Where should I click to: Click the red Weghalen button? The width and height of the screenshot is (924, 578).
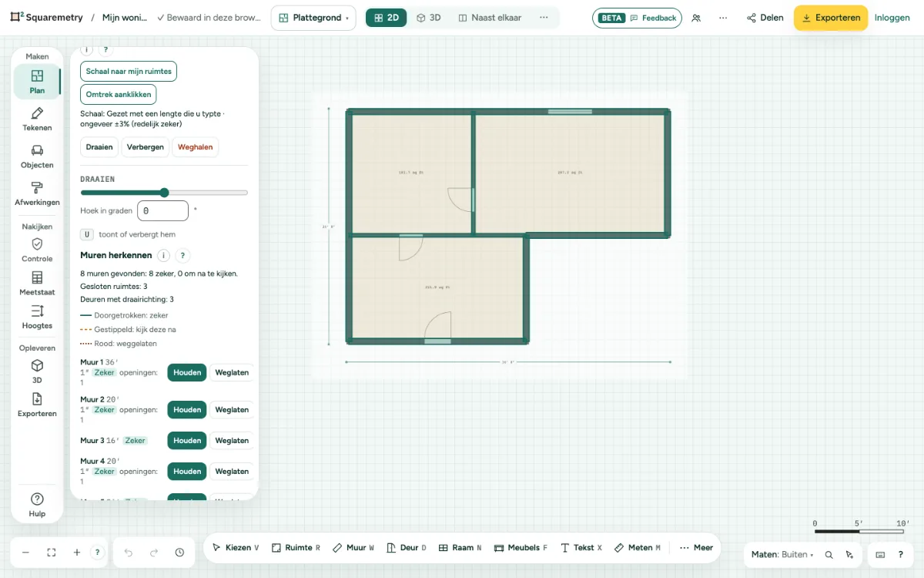tap(196, 147)
